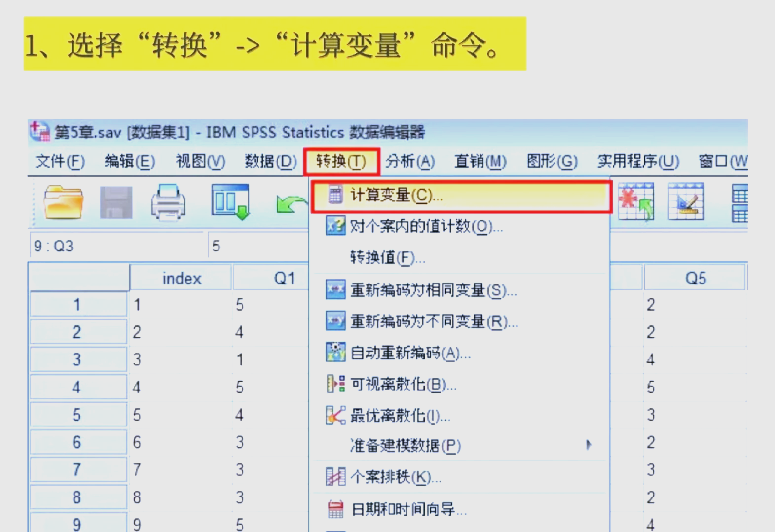Select 对个案内的值计数(O)... entry
The image size is (775, 532).
(x=459, y=226)
